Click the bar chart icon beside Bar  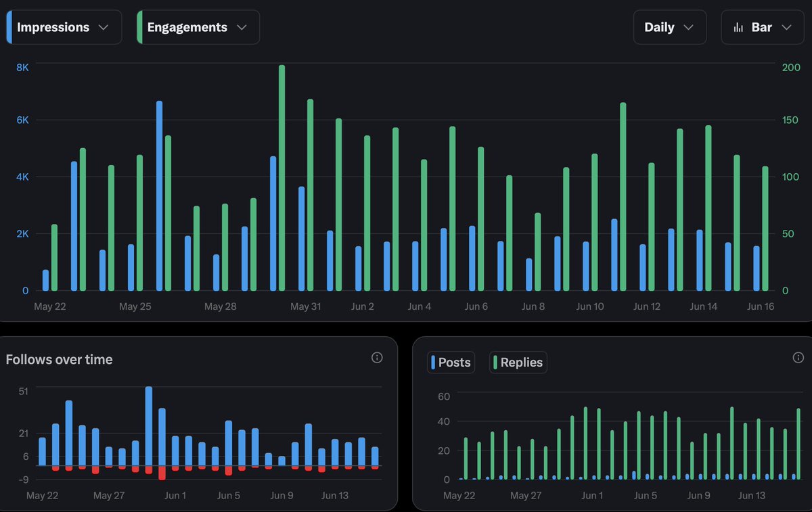pyautogui.click(x=738, y=28)
